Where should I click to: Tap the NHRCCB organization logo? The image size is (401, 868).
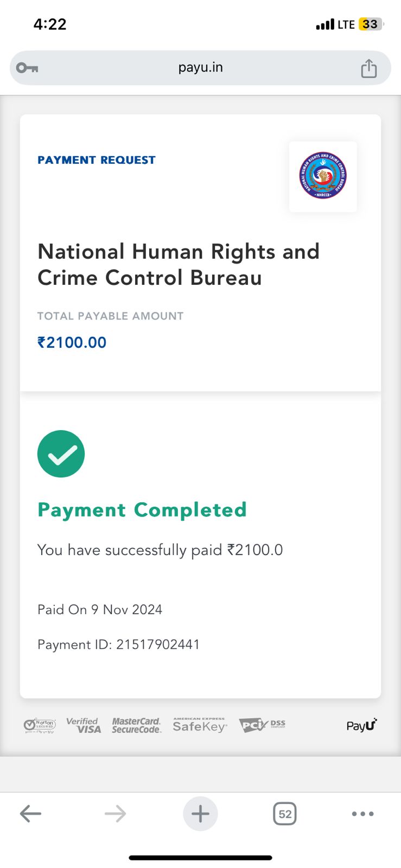tap(323, 176)
